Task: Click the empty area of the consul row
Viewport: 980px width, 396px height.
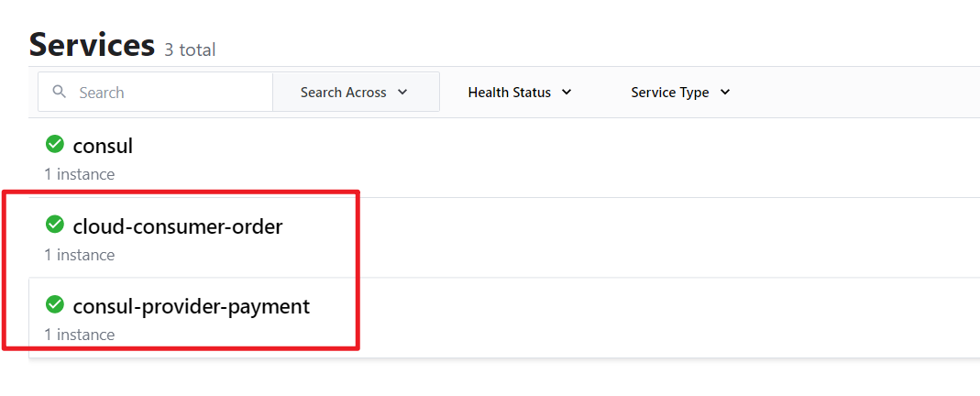Action: tap(596, 158)
